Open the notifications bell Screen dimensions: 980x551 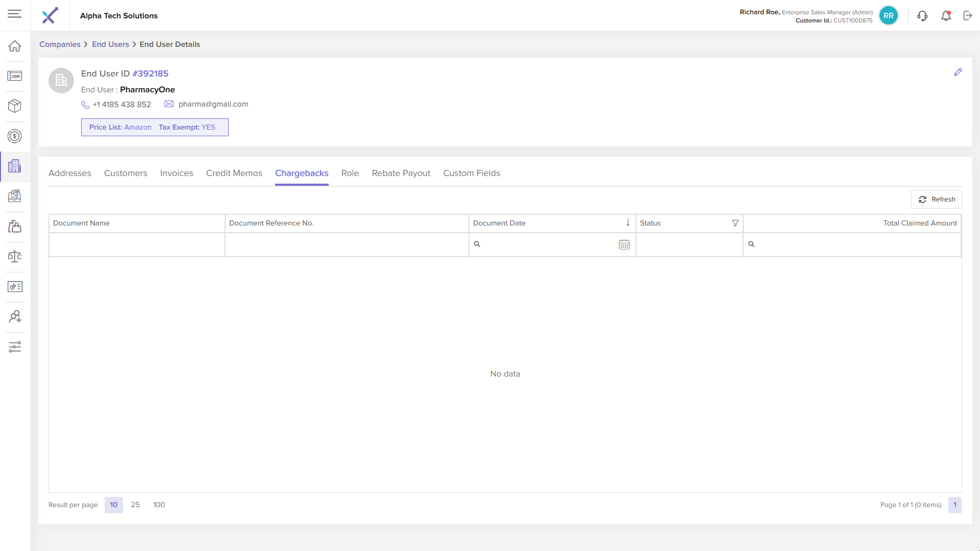point(946,16)
